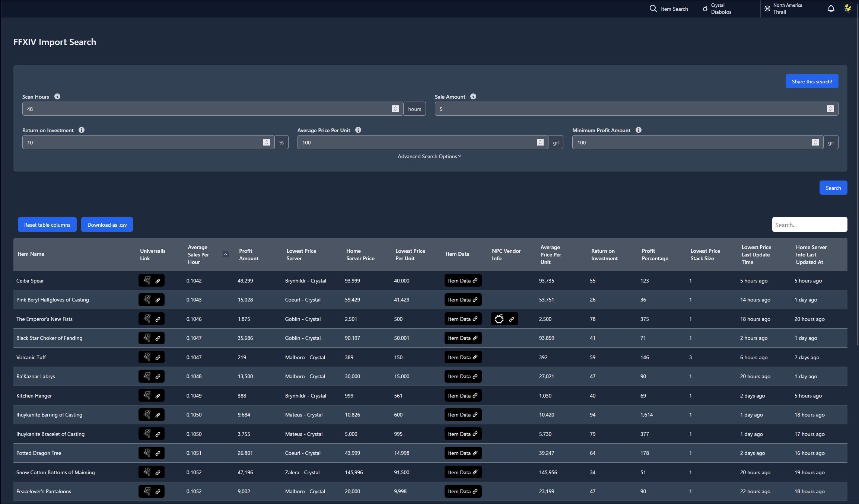Image resolution: width=859 pixels, height=504 pixels.
Task: Open Universalis link for Black Star Choker
Action: pos(152,338)
